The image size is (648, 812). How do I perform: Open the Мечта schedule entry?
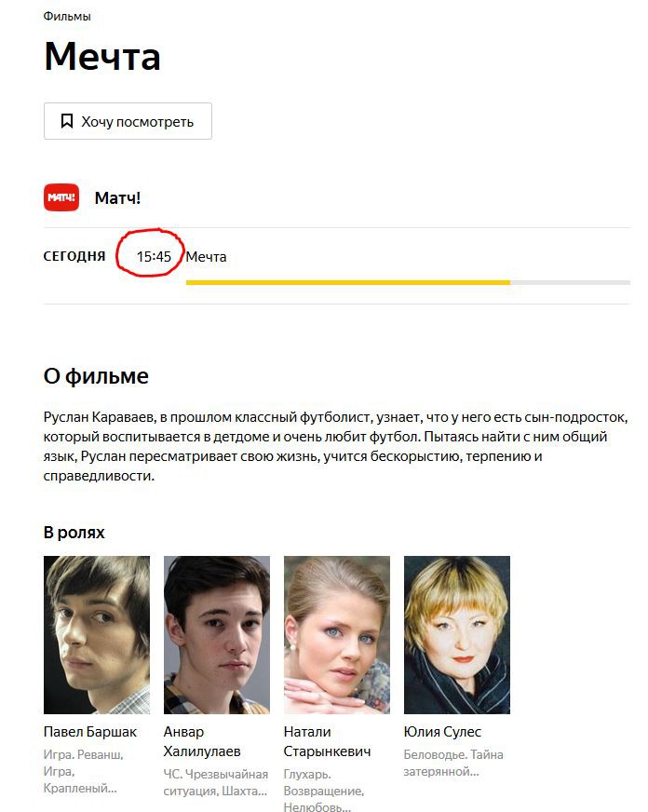point(206,257)
